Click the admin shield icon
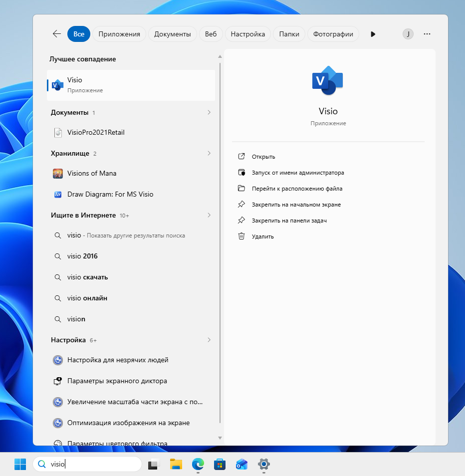This screenshot has width=465, height=476. [241, 173]
